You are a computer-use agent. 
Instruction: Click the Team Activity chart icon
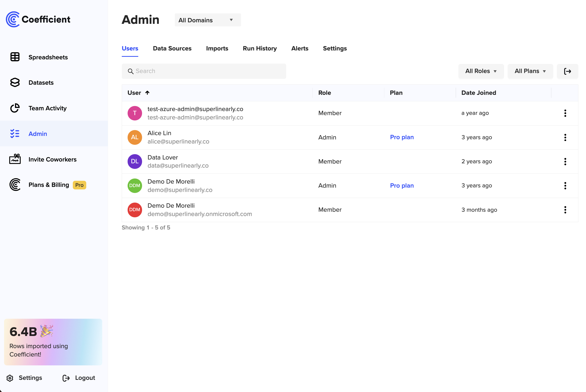(x=15, y=108)
